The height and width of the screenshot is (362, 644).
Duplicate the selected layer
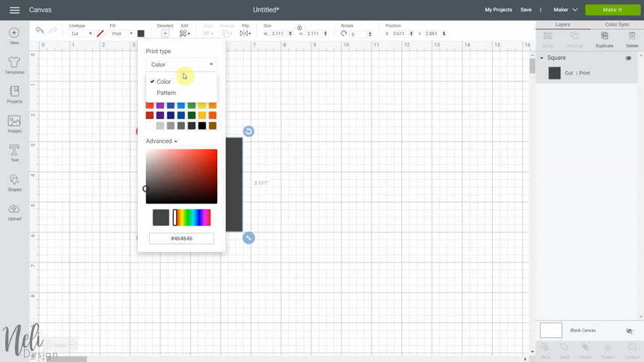[604, 38]
